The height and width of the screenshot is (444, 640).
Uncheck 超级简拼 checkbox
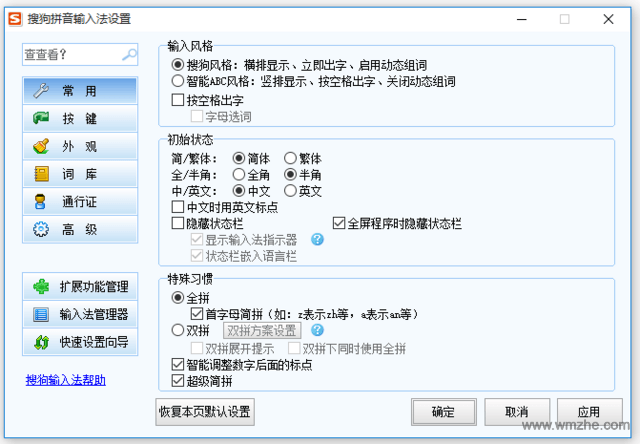tap(178, 381)
